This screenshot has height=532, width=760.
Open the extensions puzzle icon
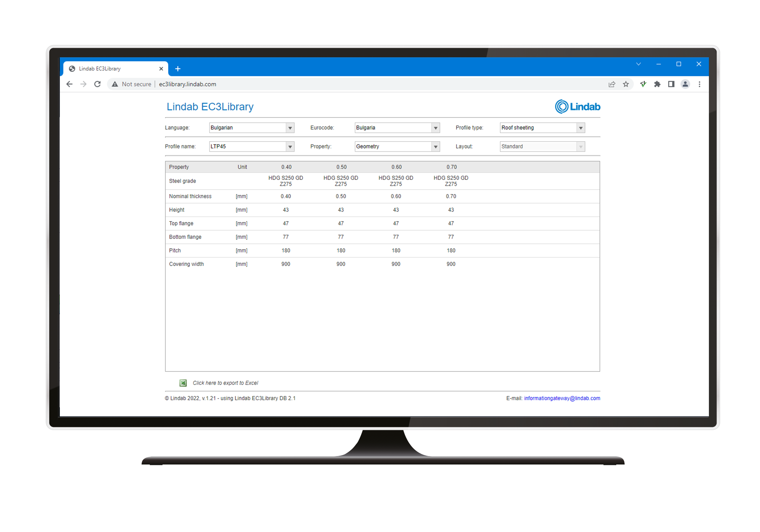657,84
